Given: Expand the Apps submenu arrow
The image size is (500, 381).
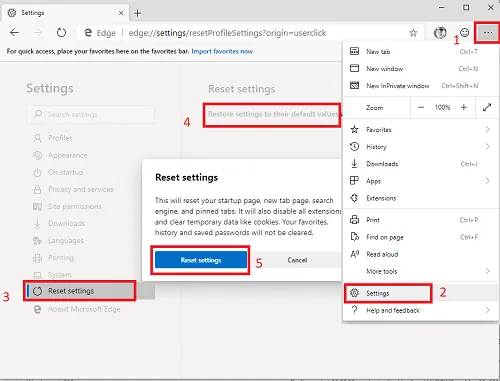Looking at the screenshot, I should 488,181.
